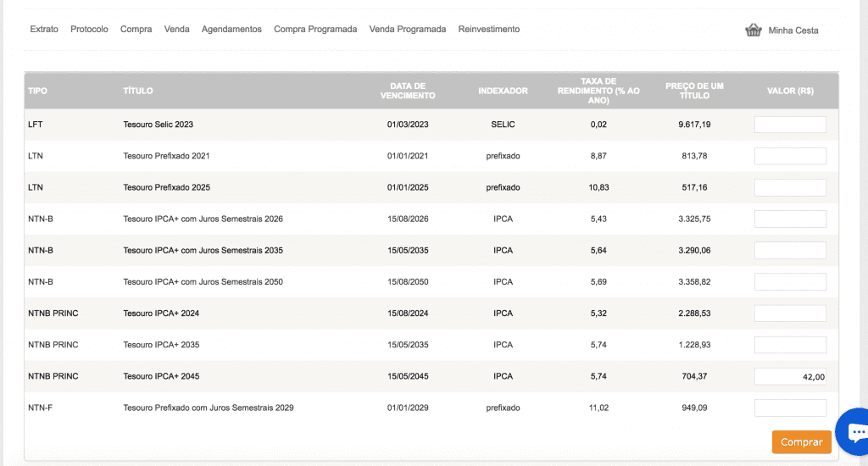Click the LFT type cell
This screenshot has width=868, height=466.
pos(36,125)
